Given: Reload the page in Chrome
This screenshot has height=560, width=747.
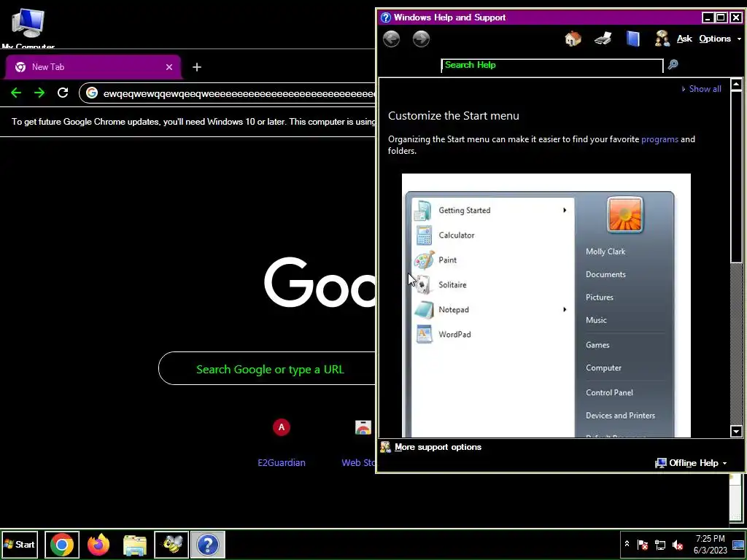Looking at the screenshot, I should point(63,93).
